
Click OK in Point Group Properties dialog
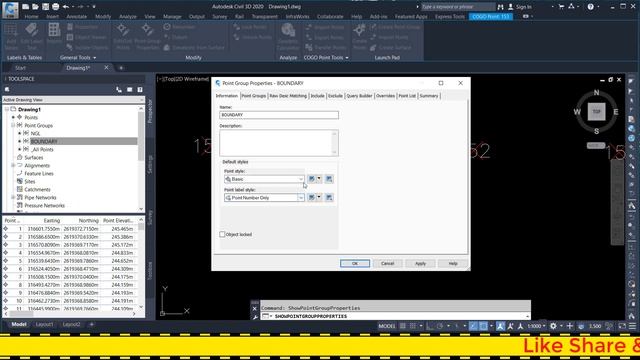[355, 264]
